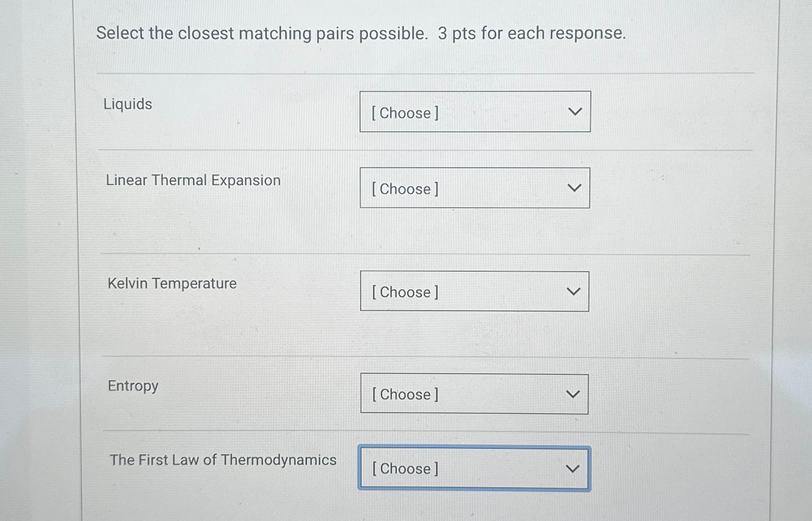Viewport: 812px width, 521px height.
Task: Click the chevron on the Liquids dropdown
Action: [575, 111]
